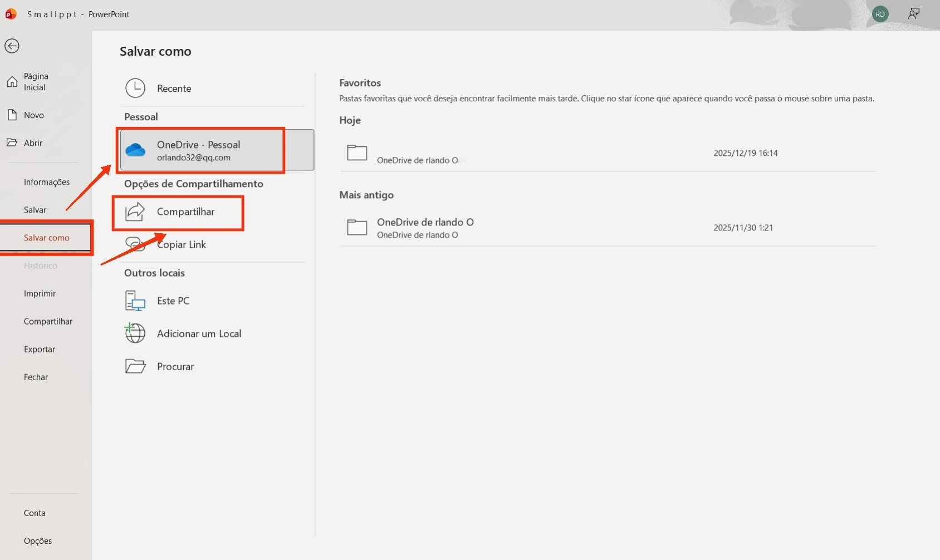The image size is (940, 560).
Task: Click the OneDrive cloud icon
Action: point(135,150)
